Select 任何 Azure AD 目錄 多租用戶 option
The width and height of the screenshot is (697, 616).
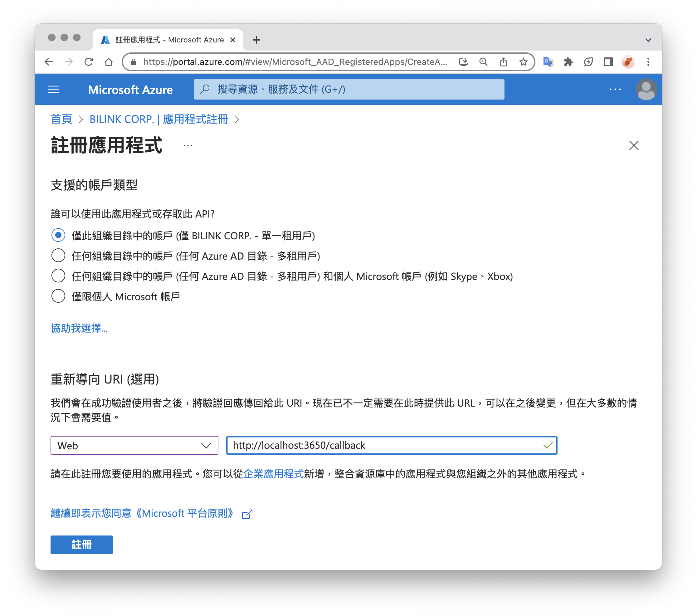pyautogui.click(x=58, y=256)
